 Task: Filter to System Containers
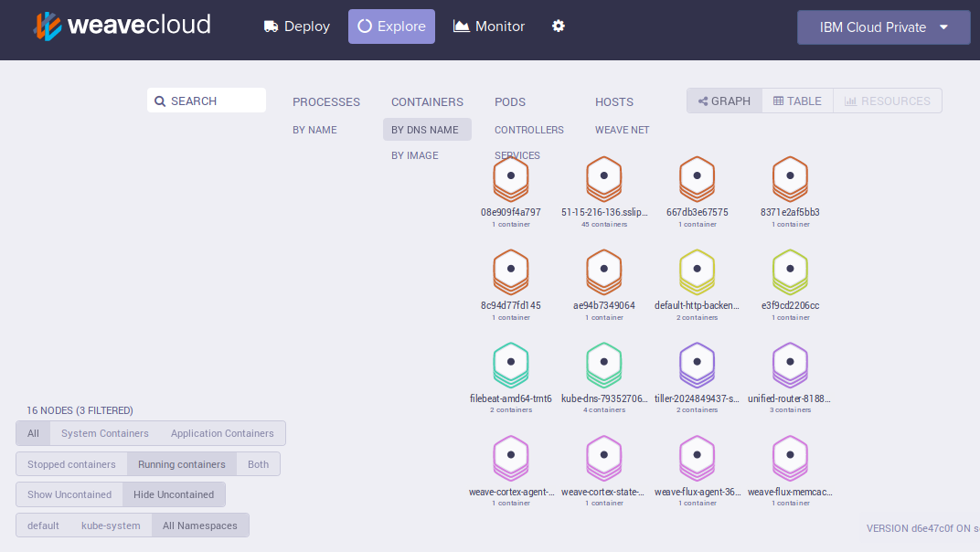(104, 433)
